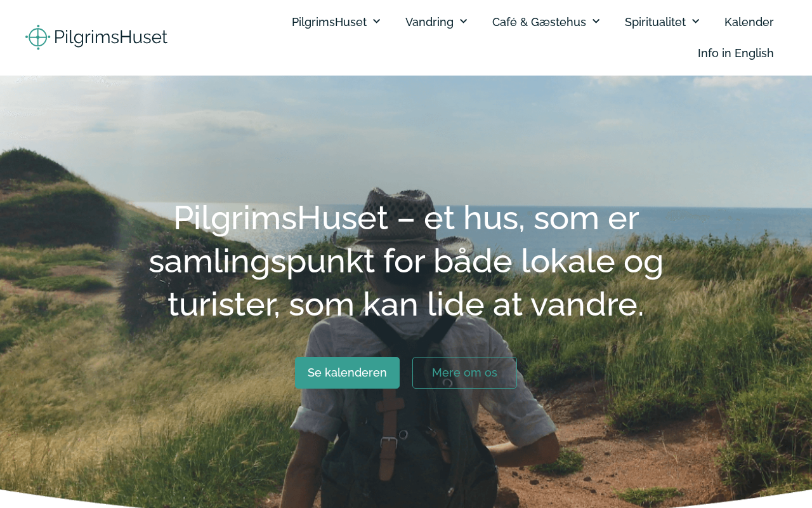Expand the Spiritualitet dropdown arrow
Viewport: 812px width, 508px height.
point(696,22)
